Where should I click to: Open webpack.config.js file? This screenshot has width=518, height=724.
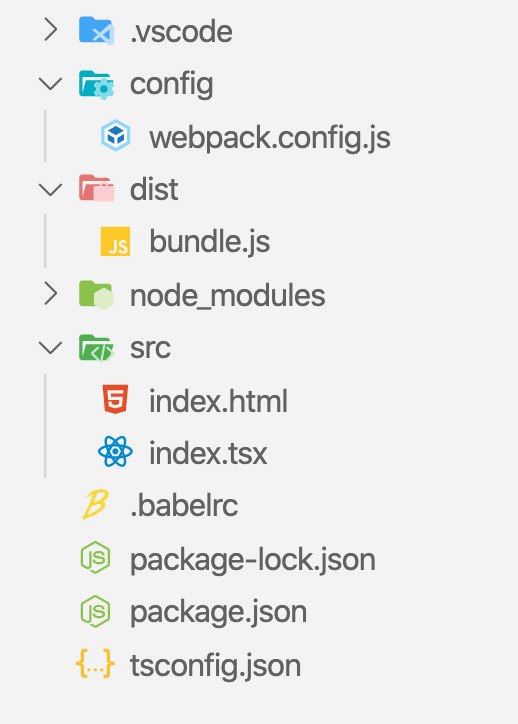tap(270, 138)
